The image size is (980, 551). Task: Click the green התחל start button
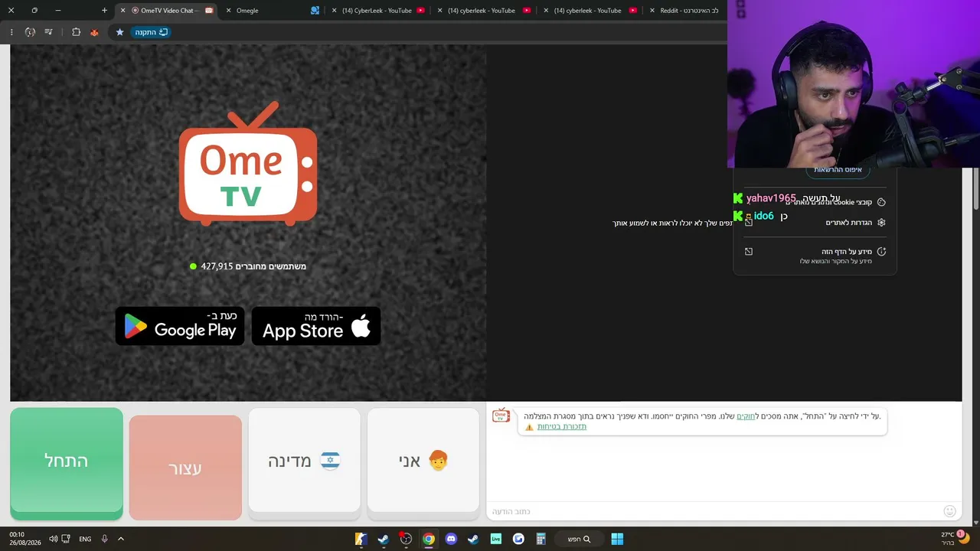[67, 464]
